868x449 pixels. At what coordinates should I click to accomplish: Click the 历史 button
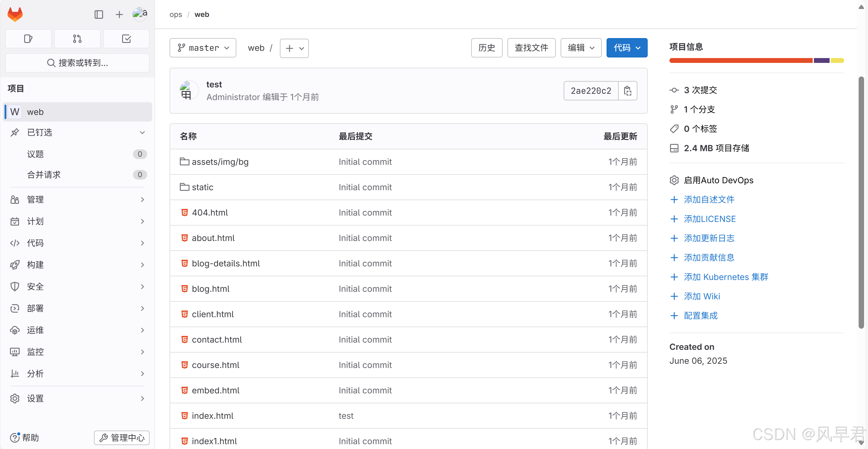click(487, 48)
